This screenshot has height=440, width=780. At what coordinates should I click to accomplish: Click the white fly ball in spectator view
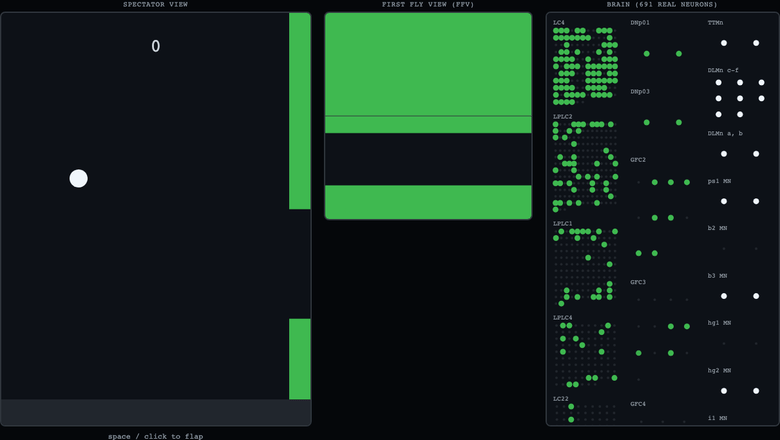tap(79, 178)
